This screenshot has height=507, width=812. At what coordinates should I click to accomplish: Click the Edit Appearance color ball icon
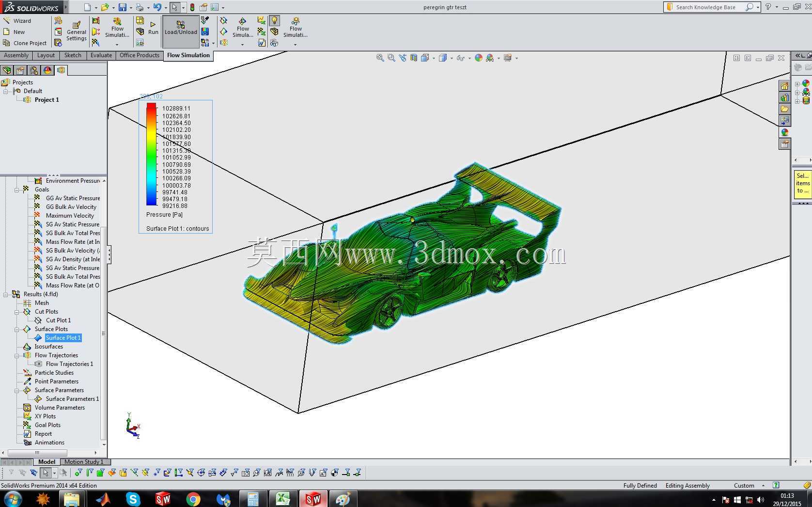coord(479,58)
